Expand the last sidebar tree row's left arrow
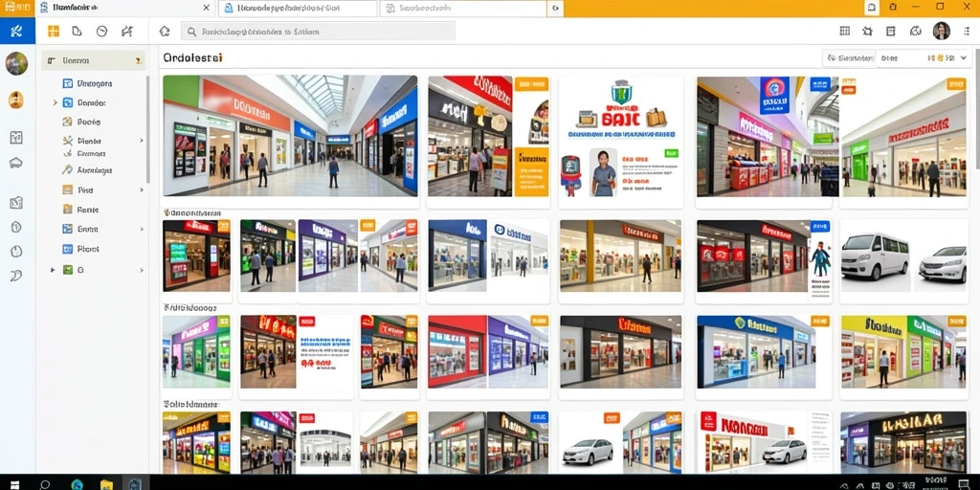980x490 pixels. click(x=54, y=270)
